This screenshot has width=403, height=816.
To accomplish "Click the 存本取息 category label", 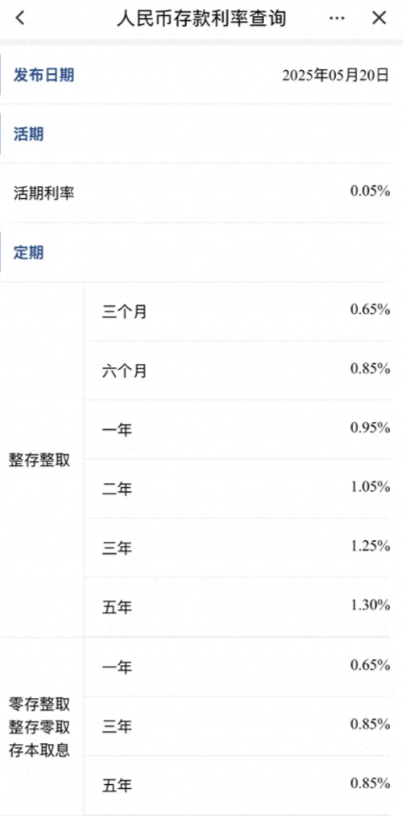I will tap(40, 750).
